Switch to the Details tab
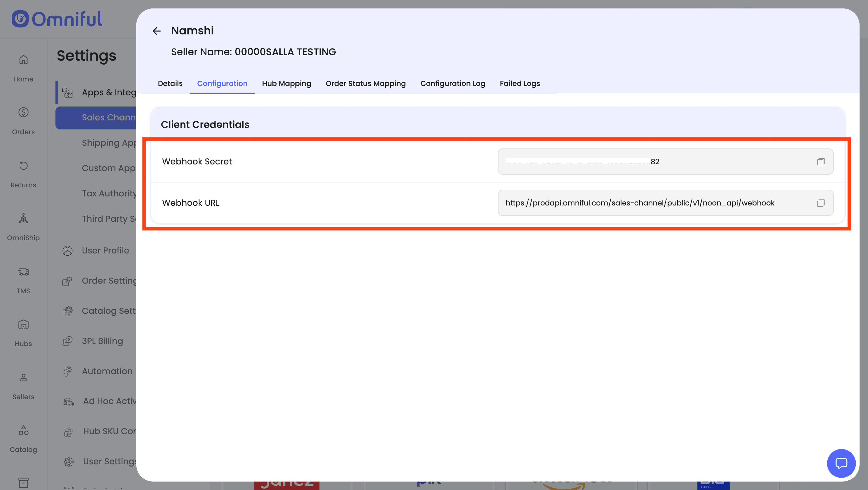Screen dimensions: 868x490 (x=170, y=83)
